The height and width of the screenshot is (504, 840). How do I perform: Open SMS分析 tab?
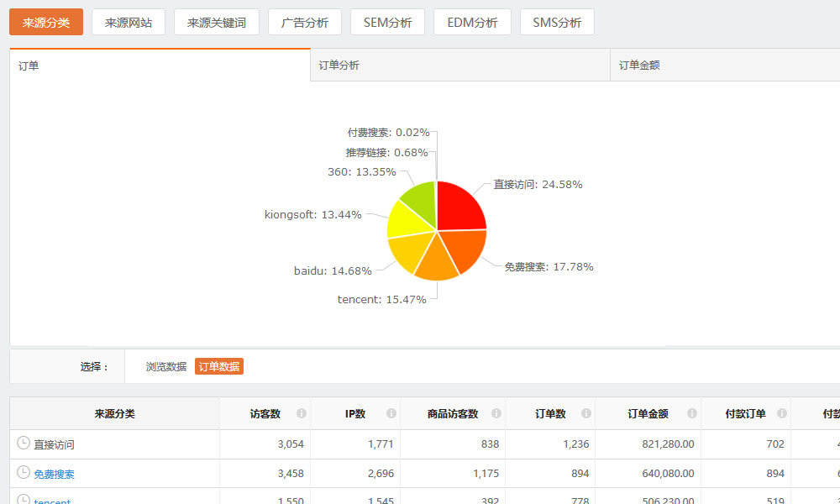click(557, 23)
